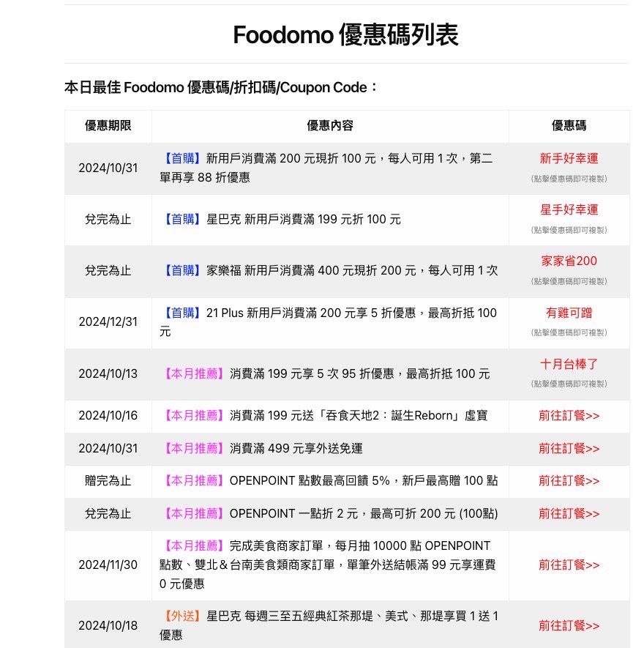Copy the 十月台棒了 coupon code

[569, 364]
